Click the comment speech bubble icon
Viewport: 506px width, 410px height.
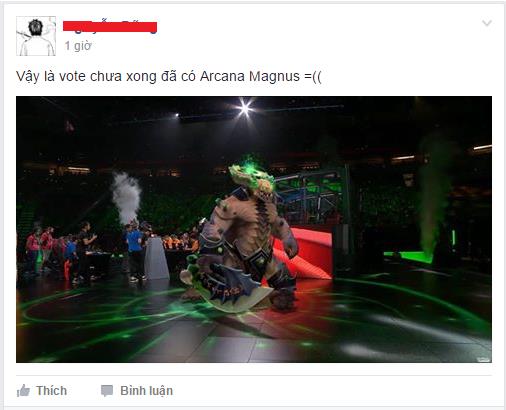107,391
